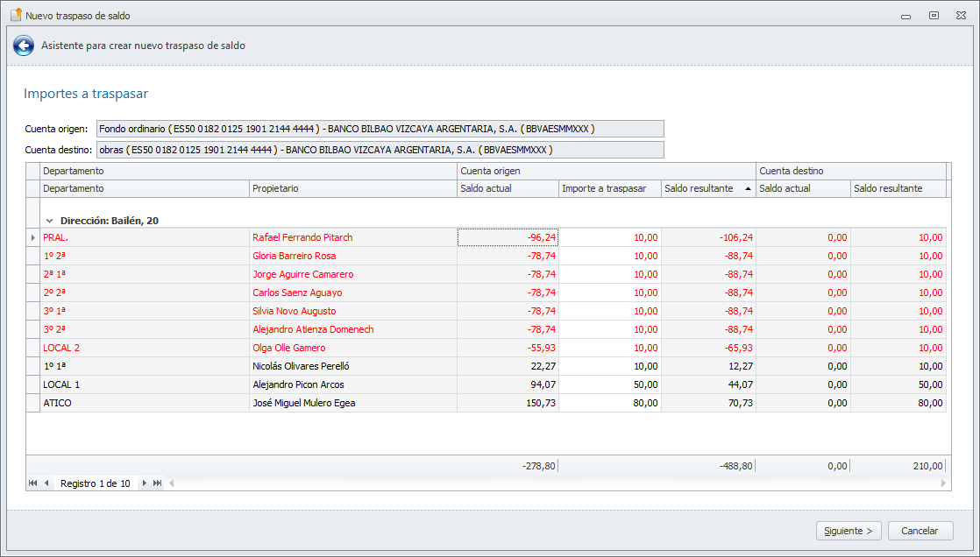Go to first record navigator icon
The height and width of the screenshot is (557, 980).
click(33, 483)
